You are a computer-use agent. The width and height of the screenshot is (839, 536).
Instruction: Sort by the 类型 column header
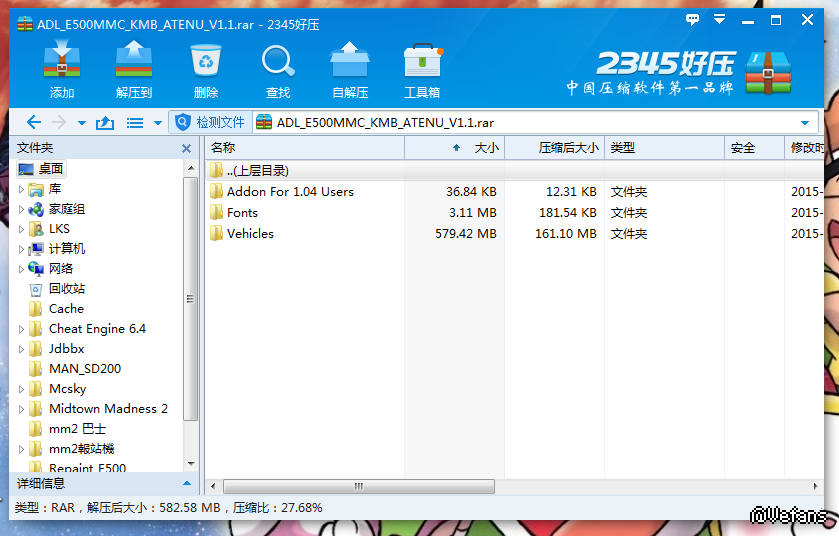(x=665, y=148)
